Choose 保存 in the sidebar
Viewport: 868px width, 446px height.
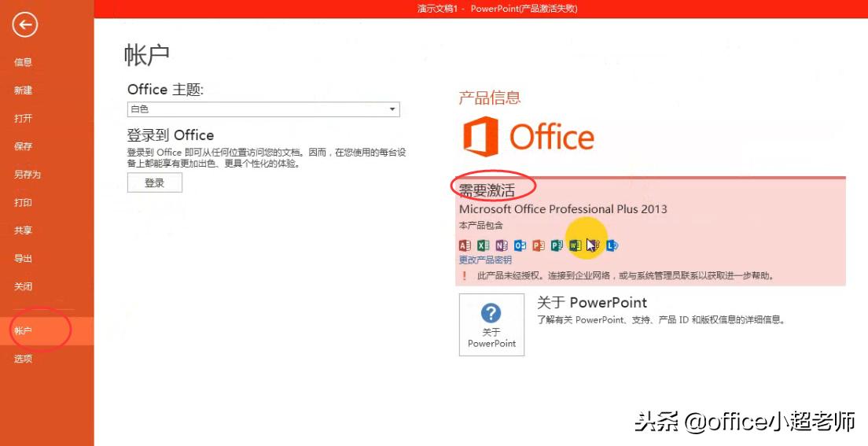click(x=24, y=146)
